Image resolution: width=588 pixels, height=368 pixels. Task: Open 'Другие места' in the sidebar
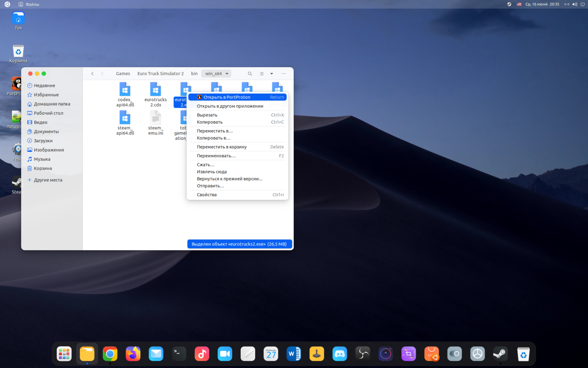tap(48, 180)
